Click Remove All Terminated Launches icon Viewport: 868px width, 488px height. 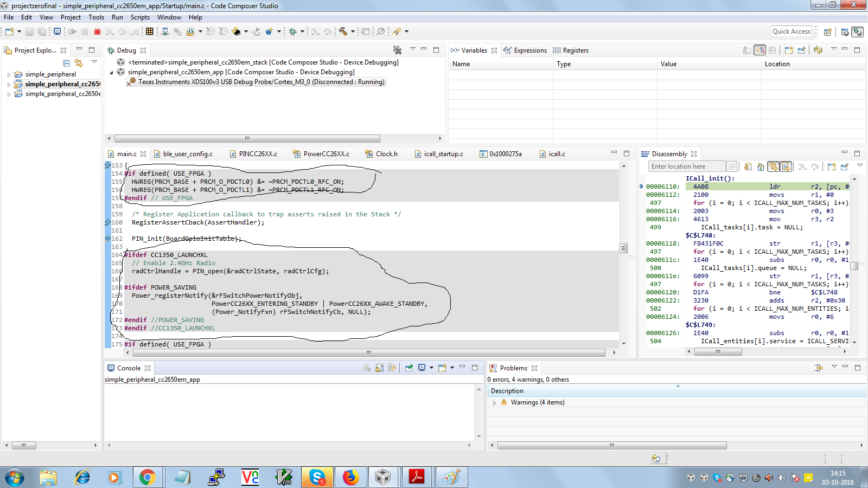(397, 50)
